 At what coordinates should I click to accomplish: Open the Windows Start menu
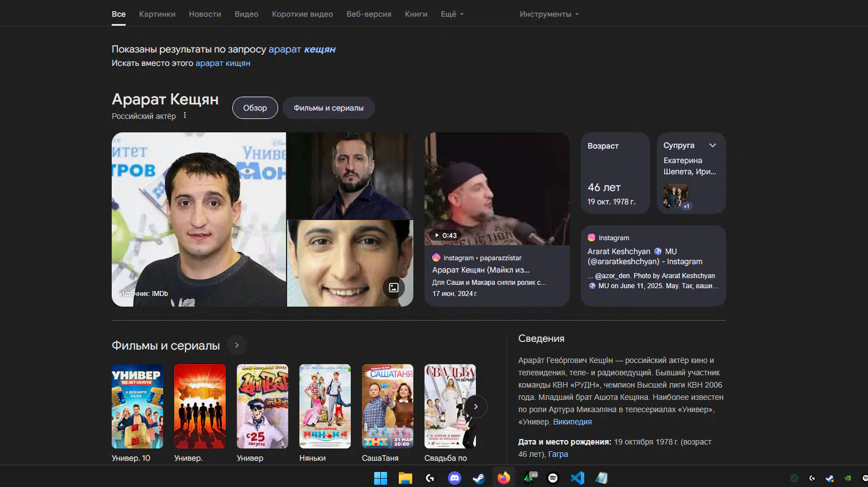pos(380,478)
